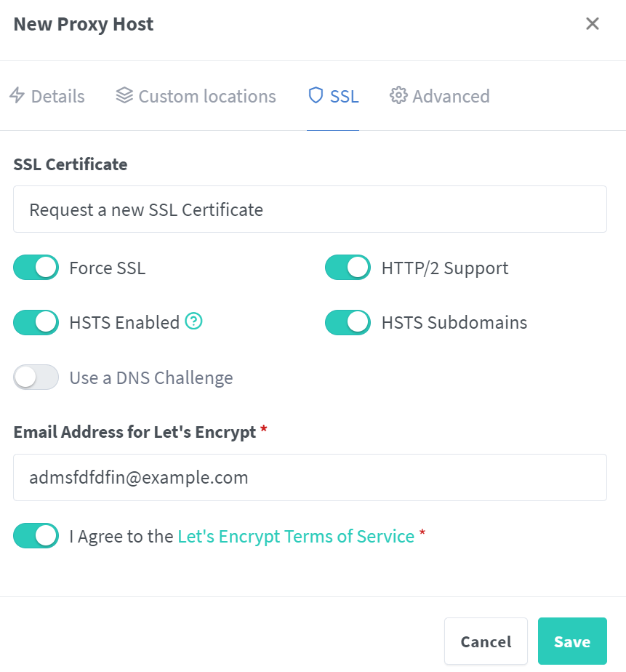Select the Advanced tab text
The height and width of the screenshot is (672, 626).
pos(451,96)
